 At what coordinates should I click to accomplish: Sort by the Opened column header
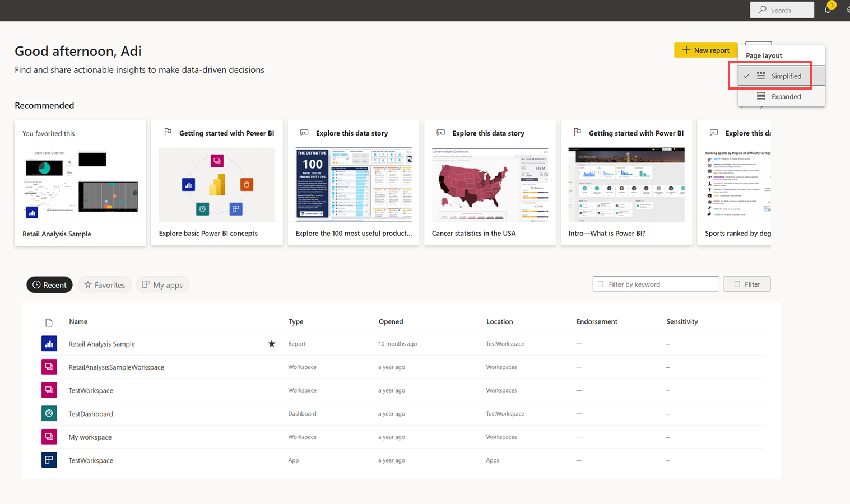pyautogui.click(x=391, y=321)
